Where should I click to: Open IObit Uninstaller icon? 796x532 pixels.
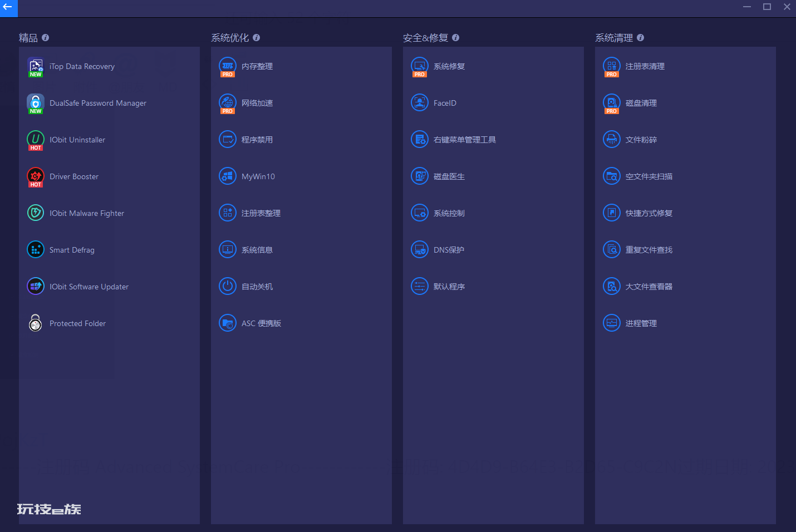point(36,140)
